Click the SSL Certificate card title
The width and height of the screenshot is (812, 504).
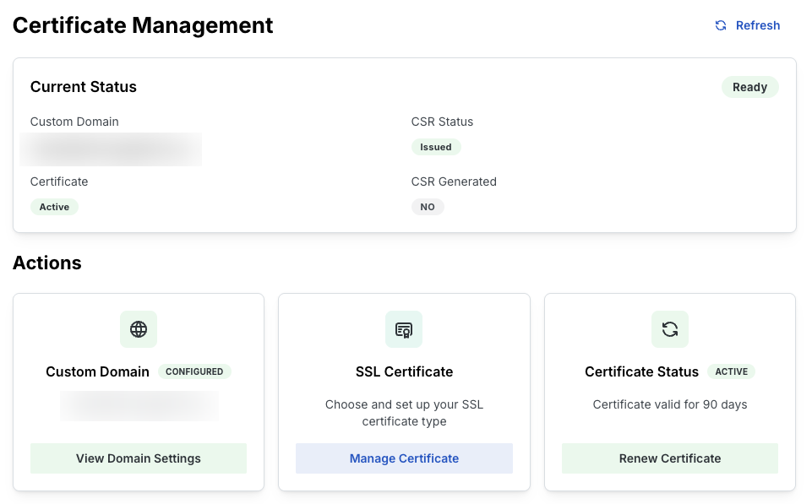pyautogui.click(x=404, y=371)
